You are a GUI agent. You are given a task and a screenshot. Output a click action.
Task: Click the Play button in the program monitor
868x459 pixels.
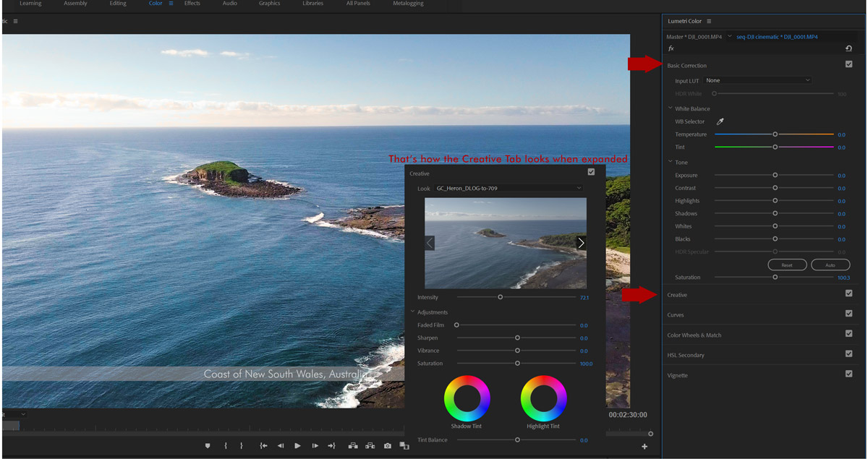[297, 445]
